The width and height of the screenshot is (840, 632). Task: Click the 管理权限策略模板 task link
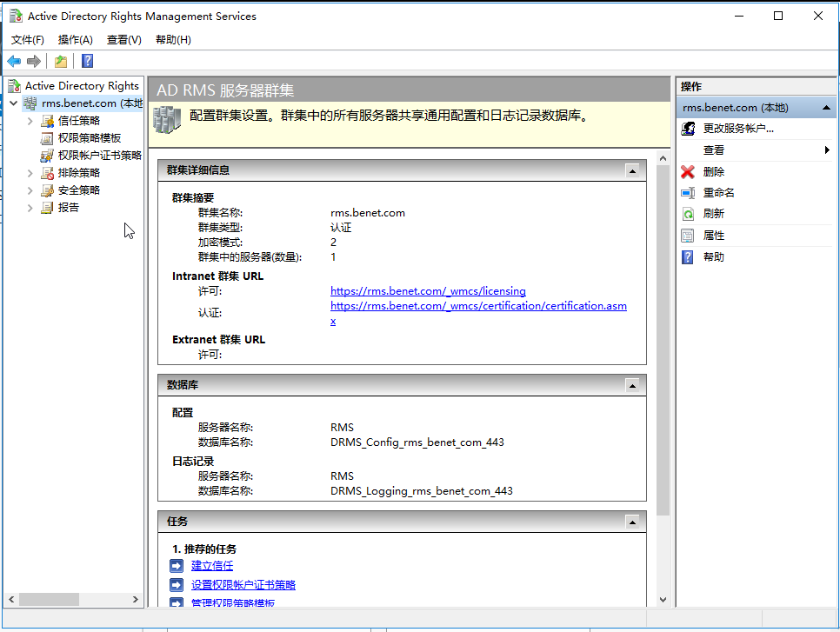[x=232, y=602]
